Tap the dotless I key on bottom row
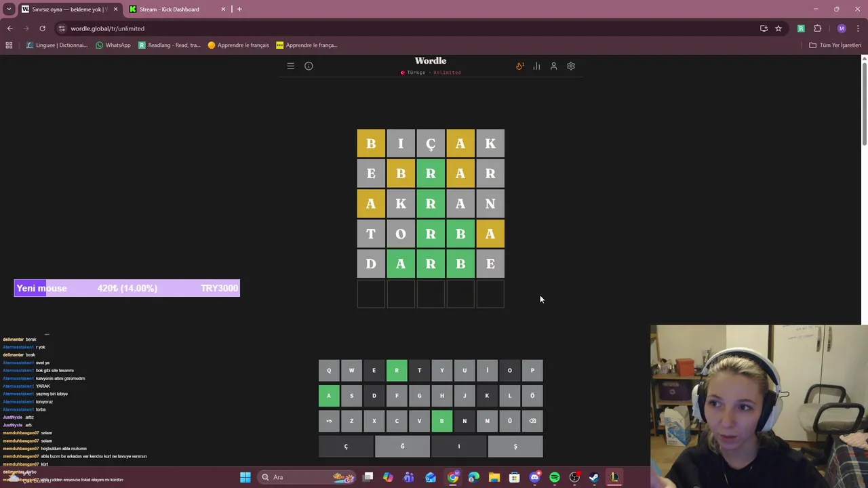868x488 pixels. pos(459,447)
